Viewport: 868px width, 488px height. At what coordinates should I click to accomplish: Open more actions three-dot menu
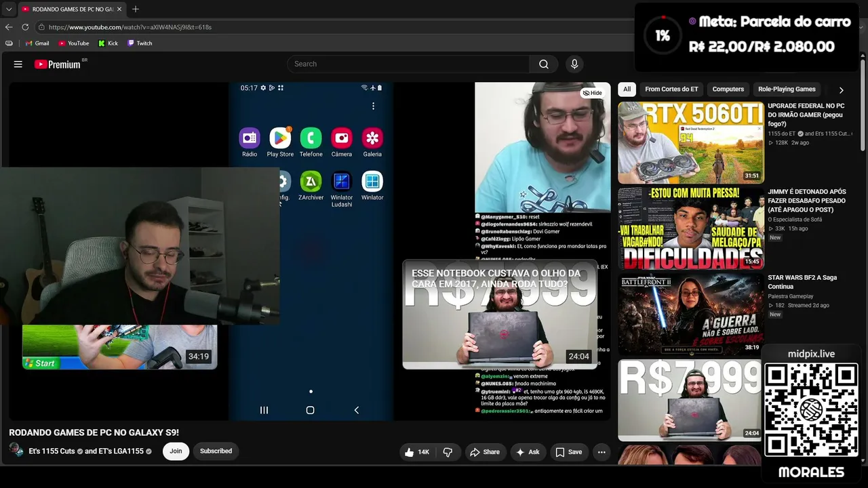click(x=601, y=452)
